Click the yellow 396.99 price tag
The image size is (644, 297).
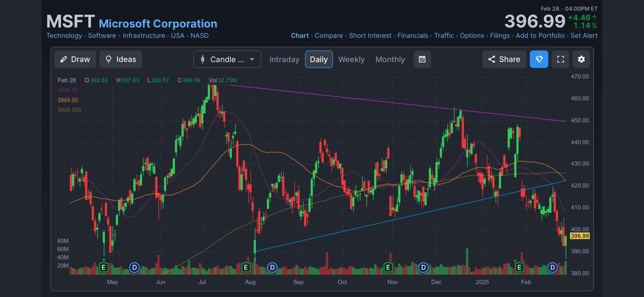(x=580, y=236)
